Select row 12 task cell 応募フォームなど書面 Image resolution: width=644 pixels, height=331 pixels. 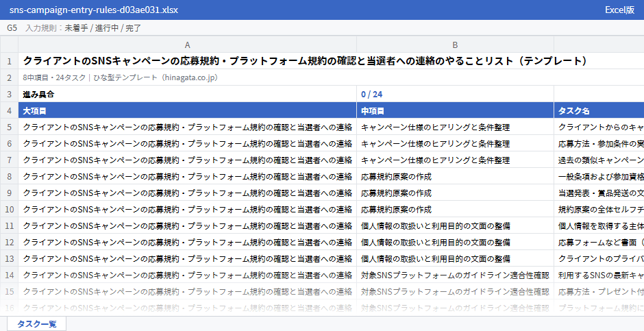point(599,242)
